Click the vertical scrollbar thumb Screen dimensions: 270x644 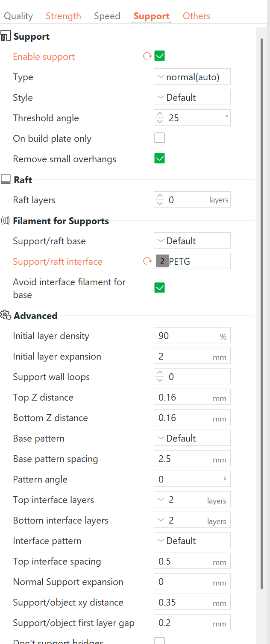[262, 314]
